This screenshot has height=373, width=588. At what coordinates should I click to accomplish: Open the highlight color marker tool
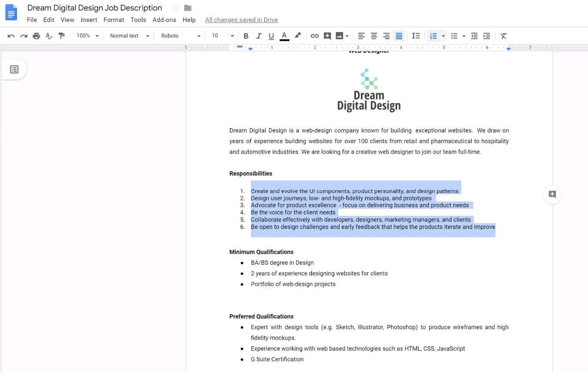pos(298,36)
